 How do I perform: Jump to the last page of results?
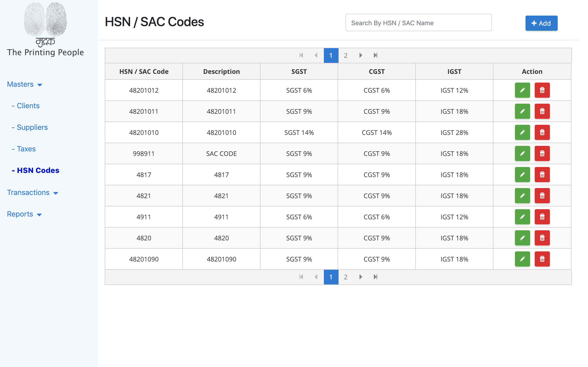coord(375,55)
